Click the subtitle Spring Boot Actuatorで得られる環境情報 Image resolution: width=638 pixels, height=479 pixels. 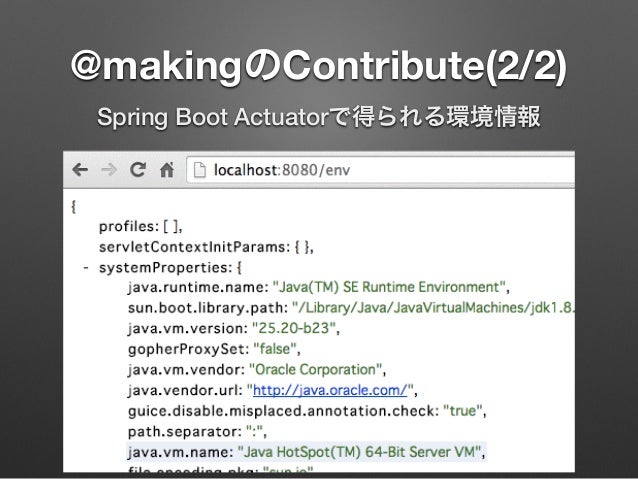pos(319,117)
